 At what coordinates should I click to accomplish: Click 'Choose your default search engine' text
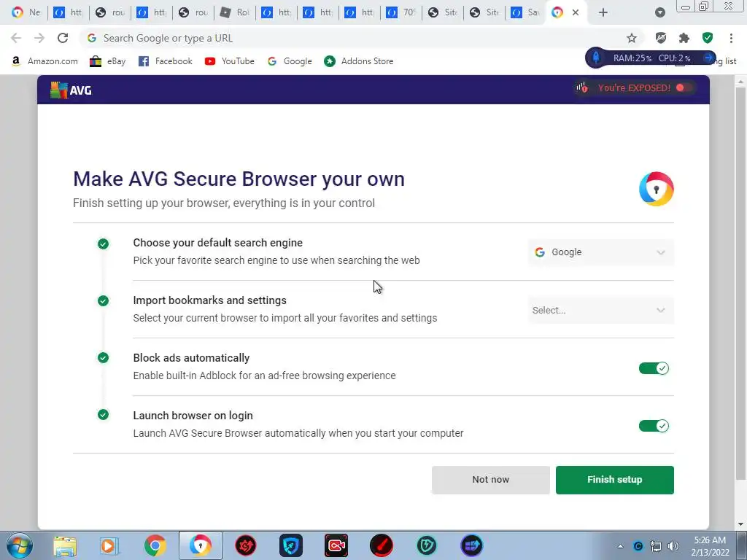click(217, 242)
